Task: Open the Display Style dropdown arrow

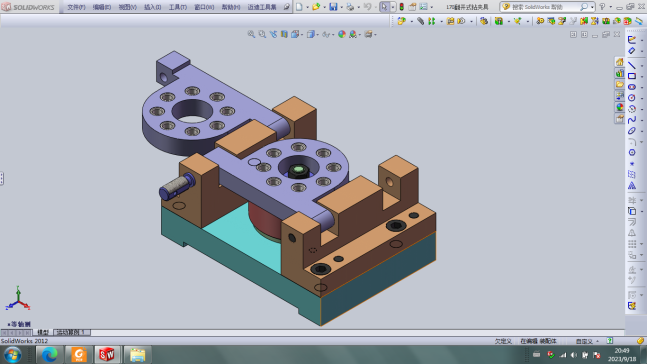Action: (x=318, y=35)
